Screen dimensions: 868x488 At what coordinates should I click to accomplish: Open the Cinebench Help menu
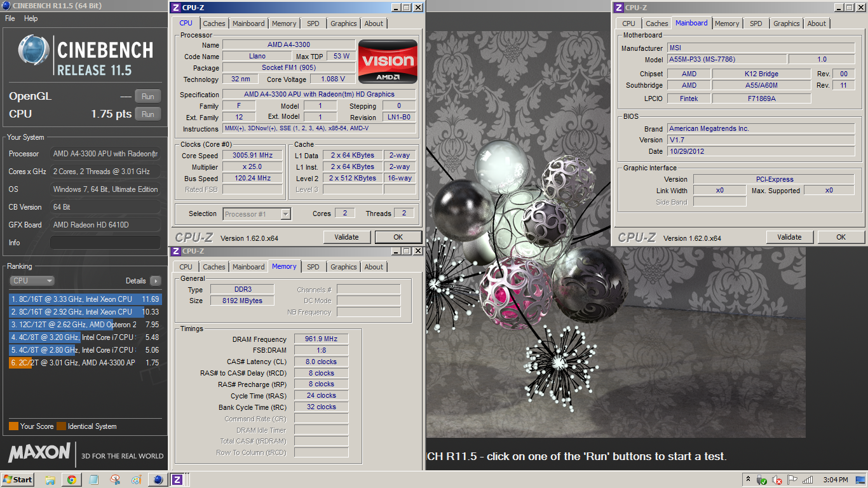pyautogui.click(x=31, y=18)
